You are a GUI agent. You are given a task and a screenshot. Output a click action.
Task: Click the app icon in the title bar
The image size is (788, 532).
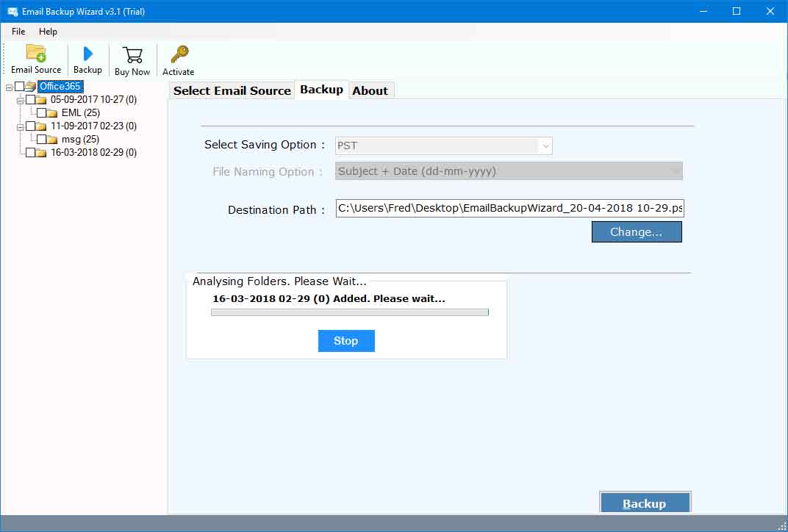pyautogui.click(x=12, y=11)
